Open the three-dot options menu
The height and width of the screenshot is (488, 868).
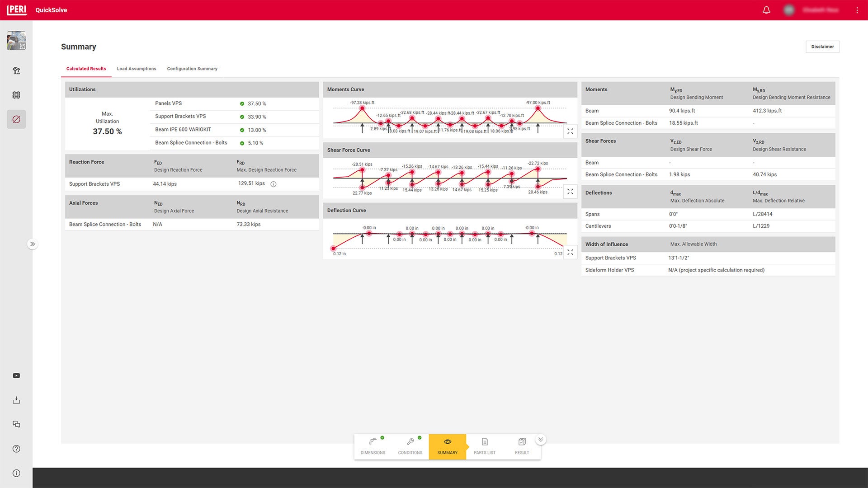[857, 10]
